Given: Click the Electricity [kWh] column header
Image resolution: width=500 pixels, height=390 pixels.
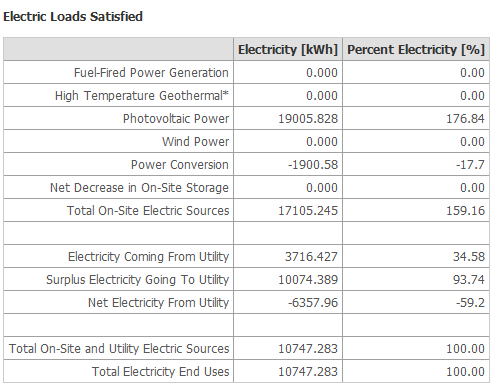Looking at the screenshot, I should point(288,49).
